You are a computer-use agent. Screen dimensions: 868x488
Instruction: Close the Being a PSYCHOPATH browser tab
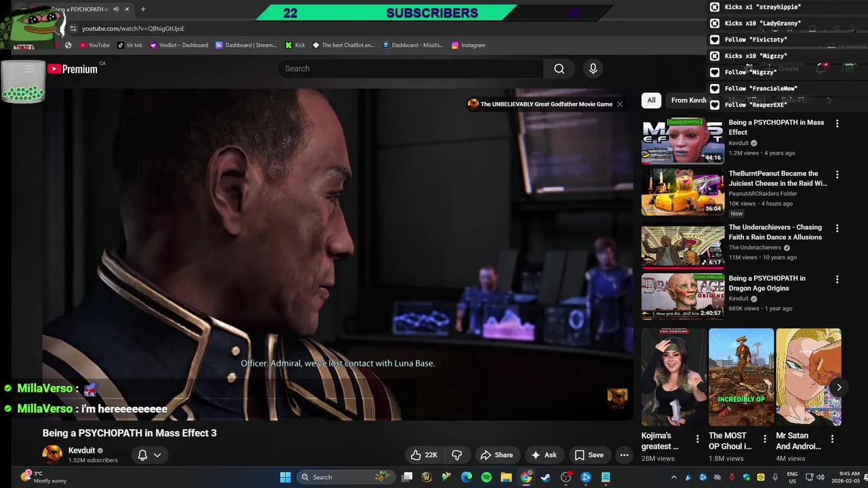click(127, 9)
